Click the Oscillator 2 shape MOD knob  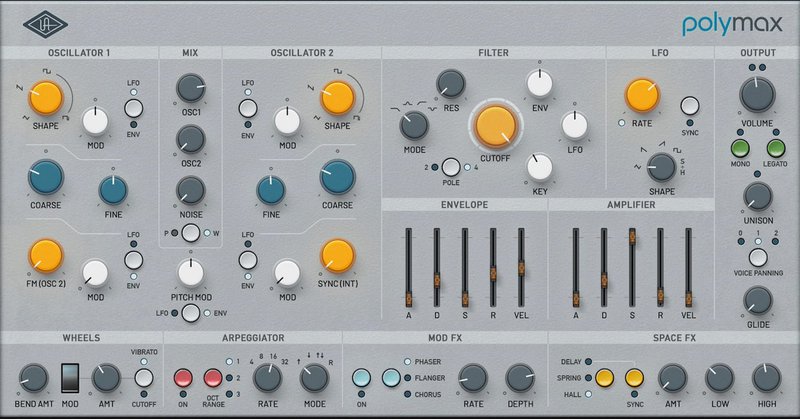tap(287, 121)
